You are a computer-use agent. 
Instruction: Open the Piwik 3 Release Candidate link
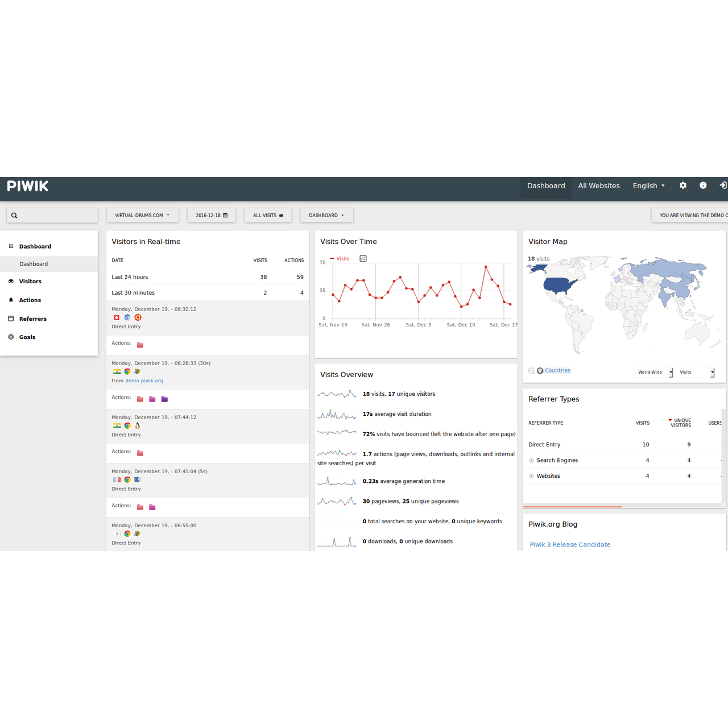[x=570, y=545]
